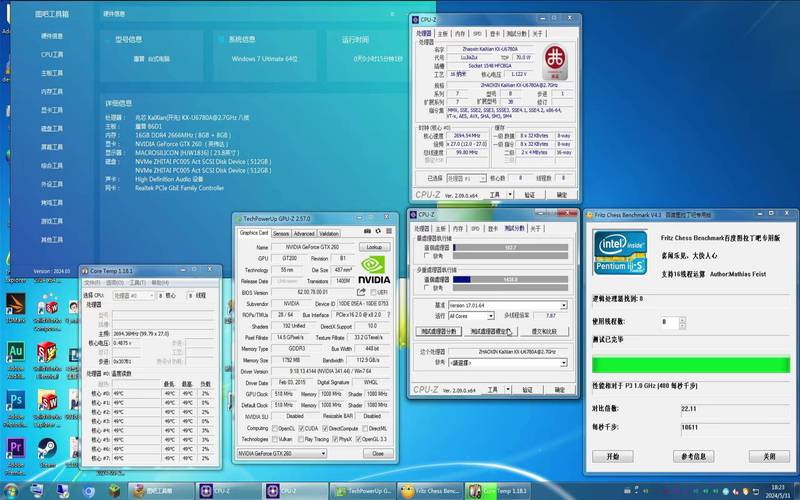Image resolution: width=800 pixels, height=500 pixels.
Task: Open the Adobe Audition desktop icon
Action: pyautogui.click(x=15, y=360)
